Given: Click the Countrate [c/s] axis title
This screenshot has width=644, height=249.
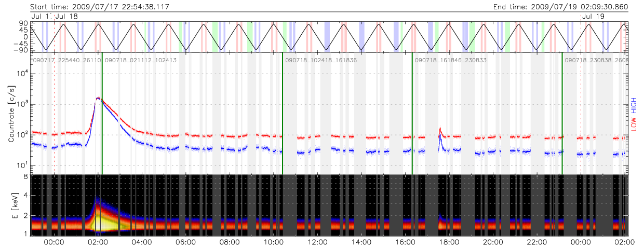Looking at the screenshot, I should pos(12,114).
